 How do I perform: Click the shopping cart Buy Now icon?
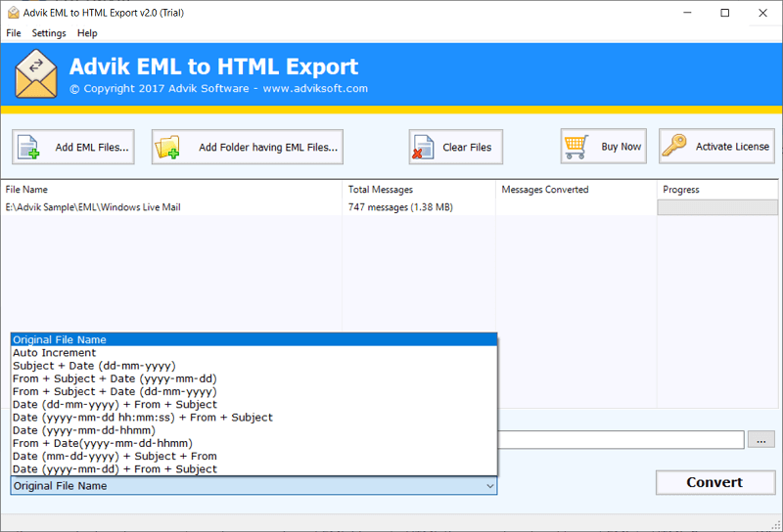pos(576,147)
